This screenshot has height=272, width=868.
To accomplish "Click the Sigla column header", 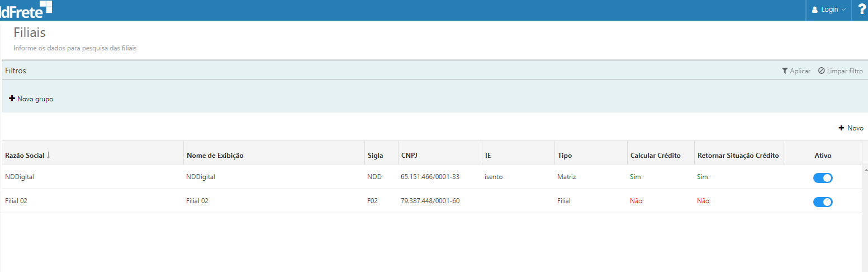I will tap(375, 156).
